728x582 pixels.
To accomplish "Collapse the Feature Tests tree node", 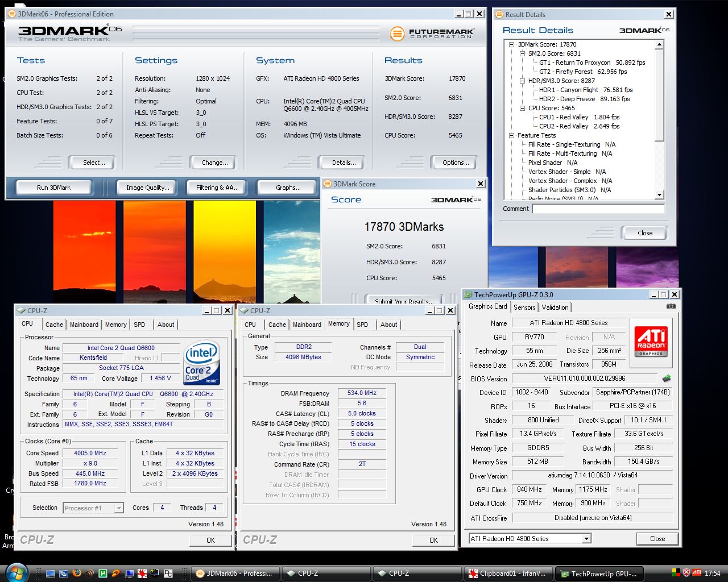I will (x=512, y=135).
